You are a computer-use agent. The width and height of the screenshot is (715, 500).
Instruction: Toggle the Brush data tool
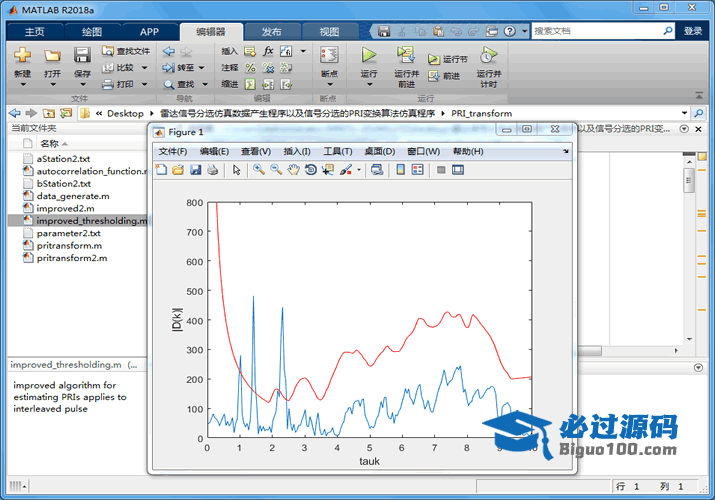(x=346, y=170)
